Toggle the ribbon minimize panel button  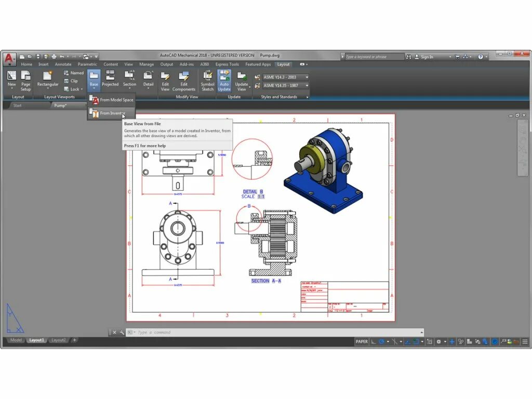click(302, 64)
